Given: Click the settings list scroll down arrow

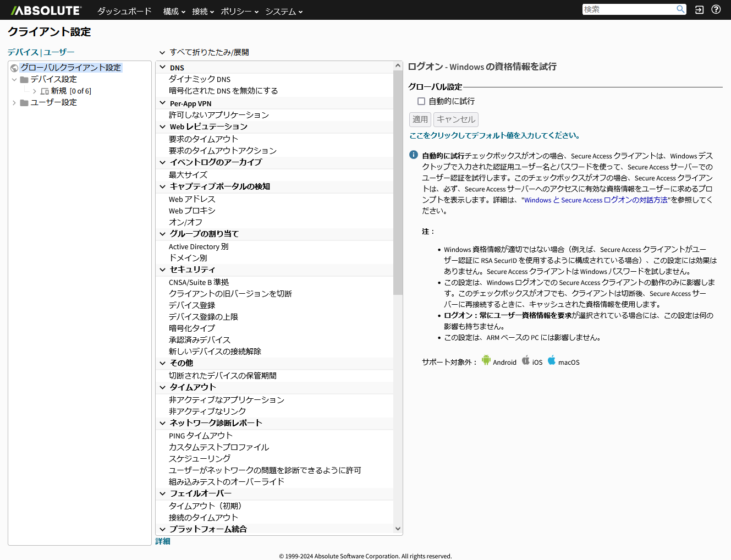Looking at the screenshot, I should 398,529.
